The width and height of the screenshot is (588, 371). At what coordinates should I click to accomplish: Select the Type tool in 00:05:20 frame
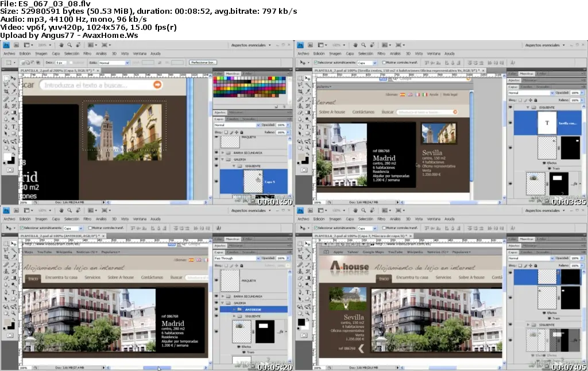pyautogui.click(x=14, y=292)
